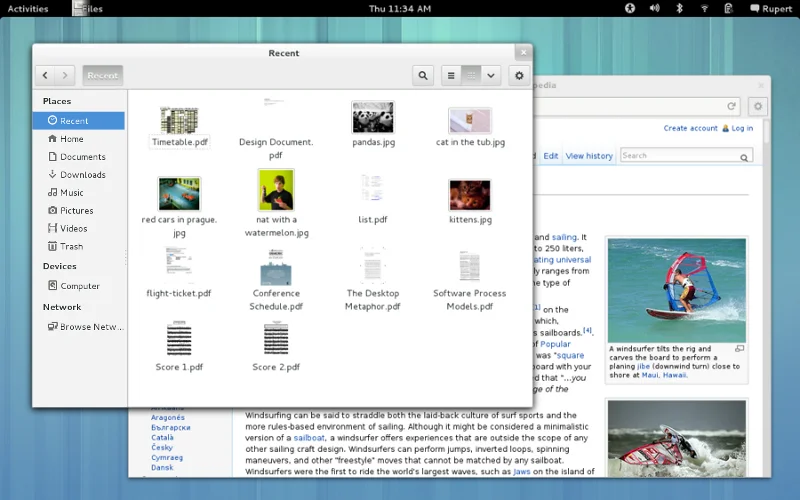Expand the view options dropdown arrow

coord(491,75)
